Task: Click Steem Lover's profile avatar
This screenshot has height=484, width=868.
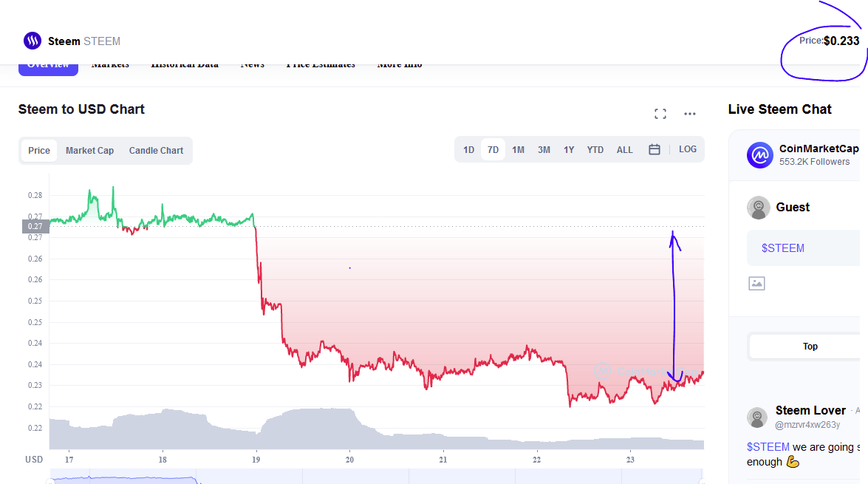Action: [x=756, y=417]
